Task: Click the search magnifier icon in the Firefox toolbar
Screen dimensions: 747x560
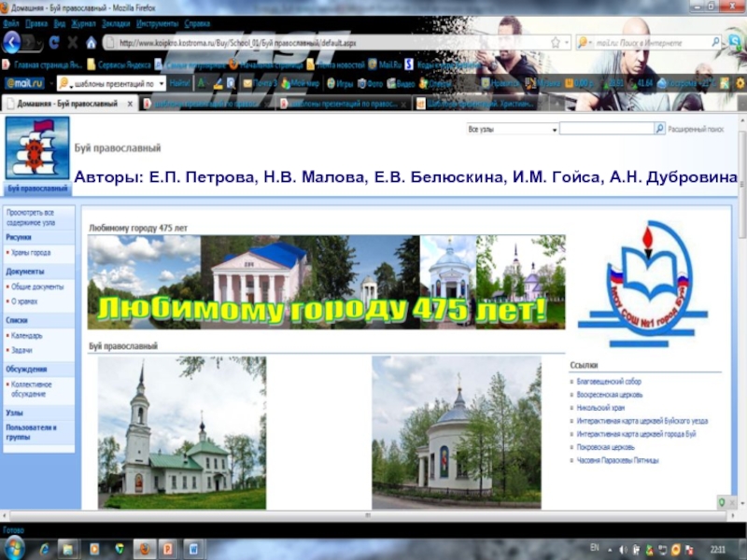Action: tap(716, 43)
